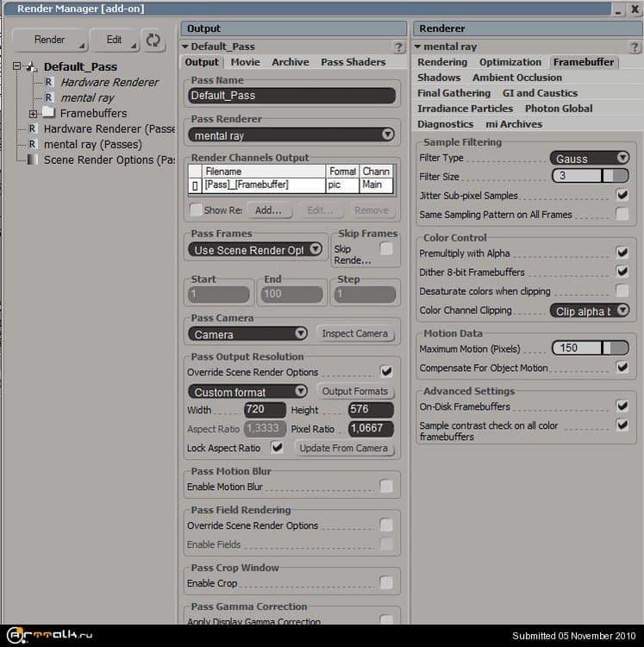Click the mental ray (Passes) R icon
This screenshot has height=647, width=644.
(x=33, y=144)
